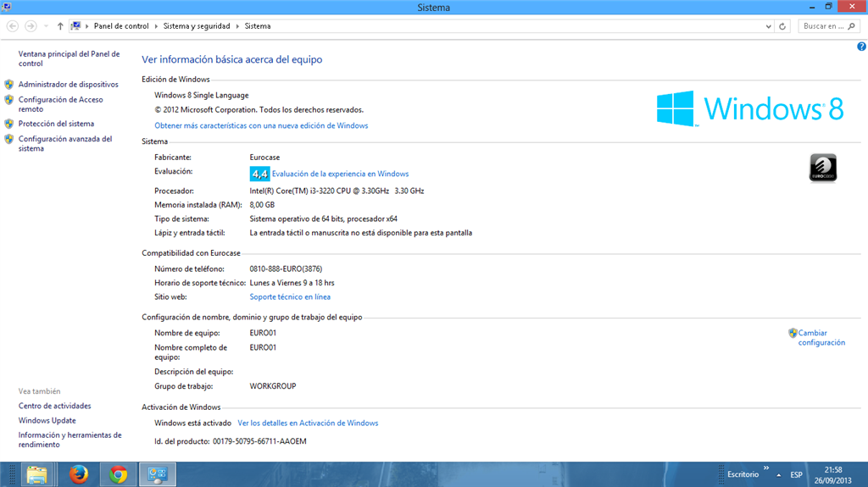Click the 4,4 experience score badge

259,174
